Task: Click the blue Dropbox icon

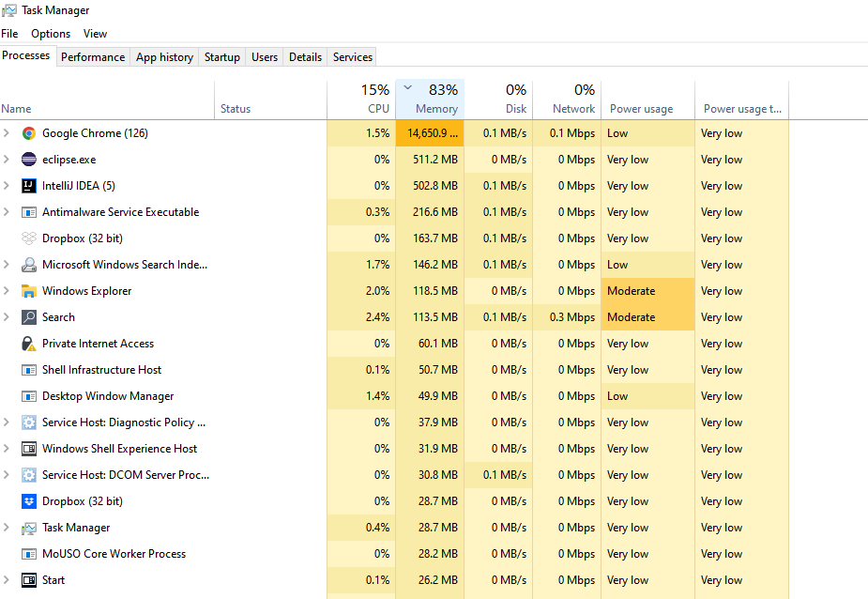Action: [28, 501]
